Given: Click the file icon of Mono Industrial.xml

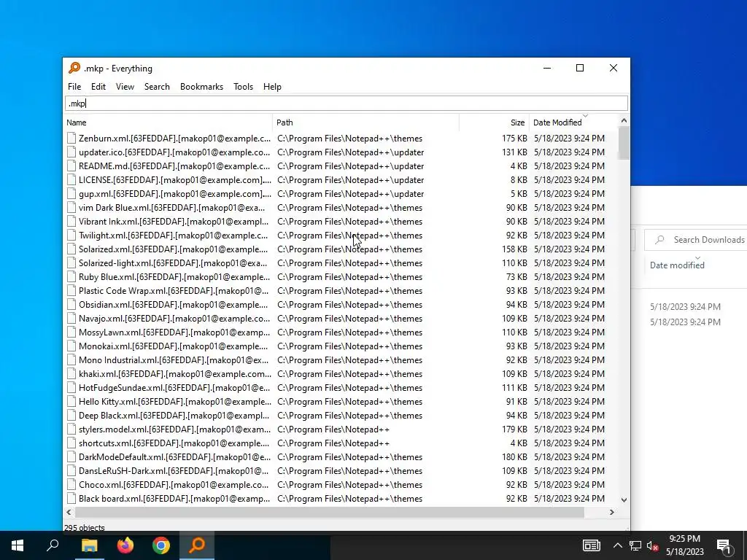Looking at the screenshot, I should [71, 360].
